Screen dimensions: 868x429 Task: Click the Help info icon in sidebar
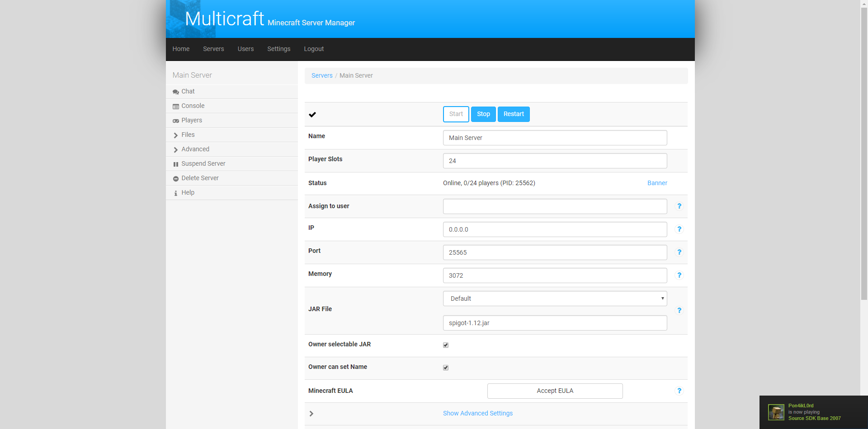[x=176, y=193]
